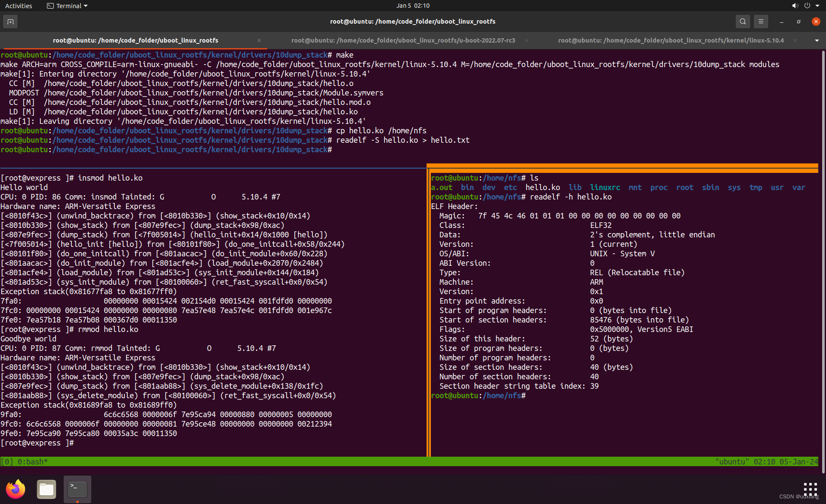Open the Activities overview
Screen dimensions: 826x504
coord(19,6)
